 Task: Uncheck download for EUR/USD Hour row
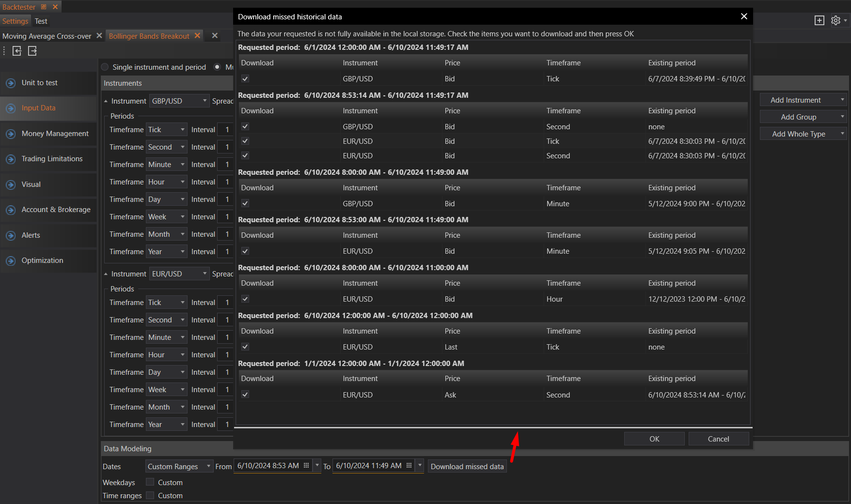pos(245,299)
